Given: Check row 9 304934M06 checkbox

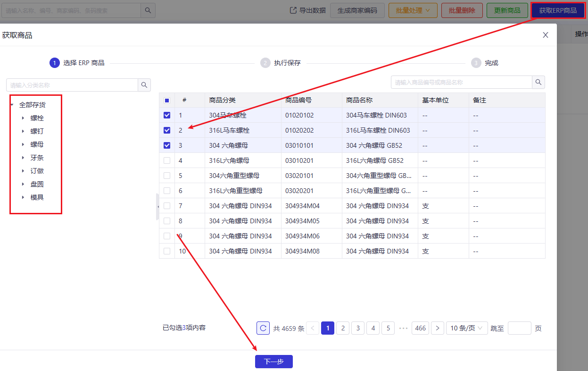Looking at the screenshot, I should coord(167,236).
